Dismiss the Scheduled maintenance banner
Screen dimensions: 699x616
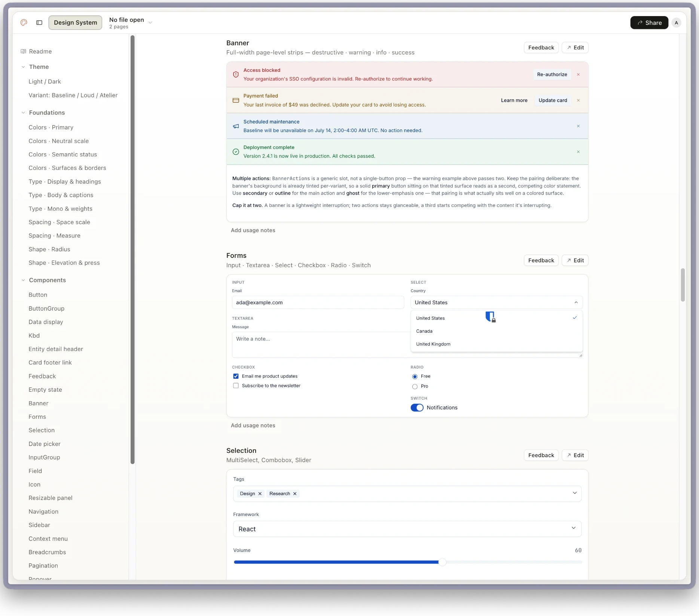(578, 126)
